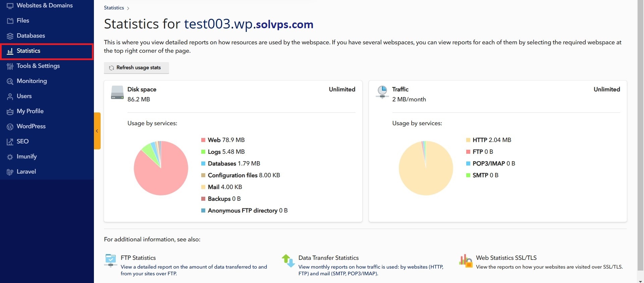
Task: Click the Imunify gear icon
Action: [10, 157]
